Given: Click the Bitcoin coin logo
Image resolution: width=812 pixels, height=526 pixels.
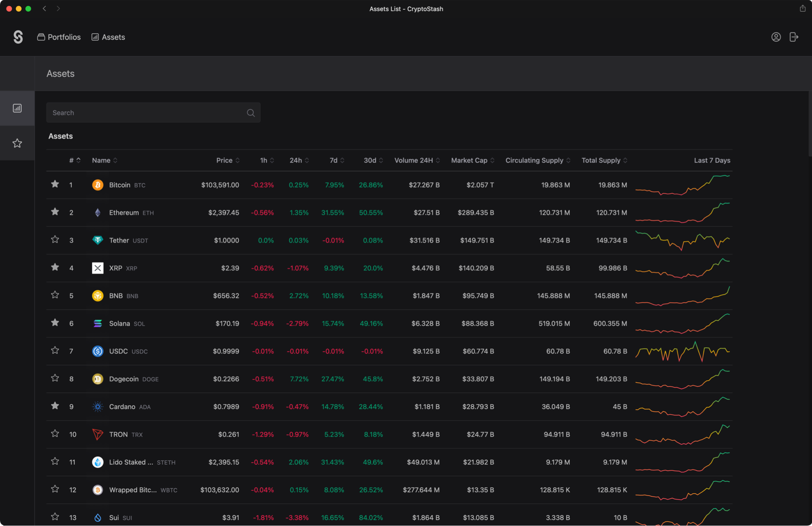Looking at the screenshot, I should pos(97,185).
